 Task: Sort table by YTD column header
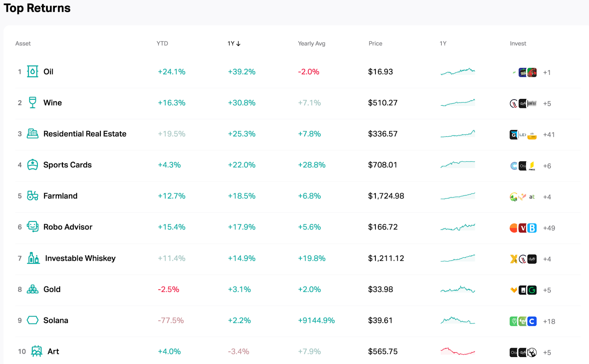click(x=162, y=43)
